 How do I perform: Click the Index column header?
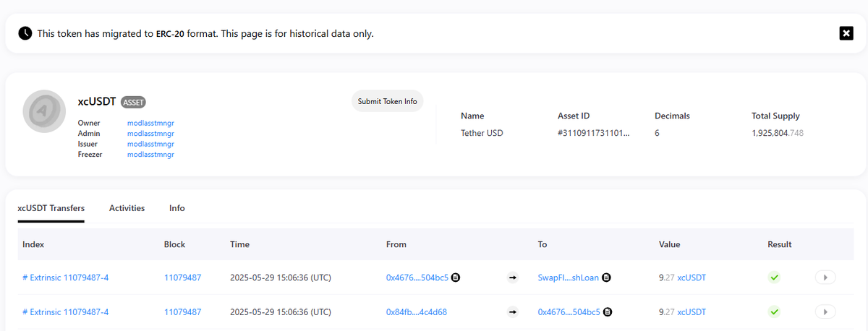pyautogui.click(x=33, y=244)
